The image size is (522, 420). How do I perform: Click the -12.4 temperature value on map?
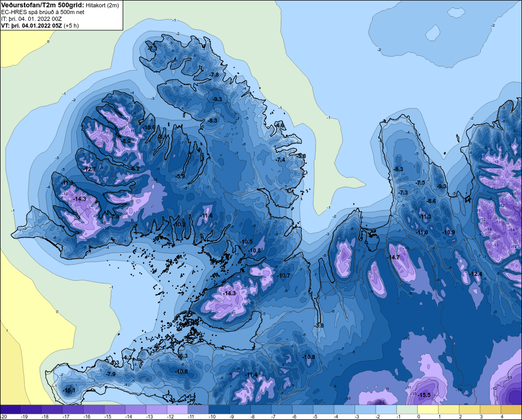point(476,274)
